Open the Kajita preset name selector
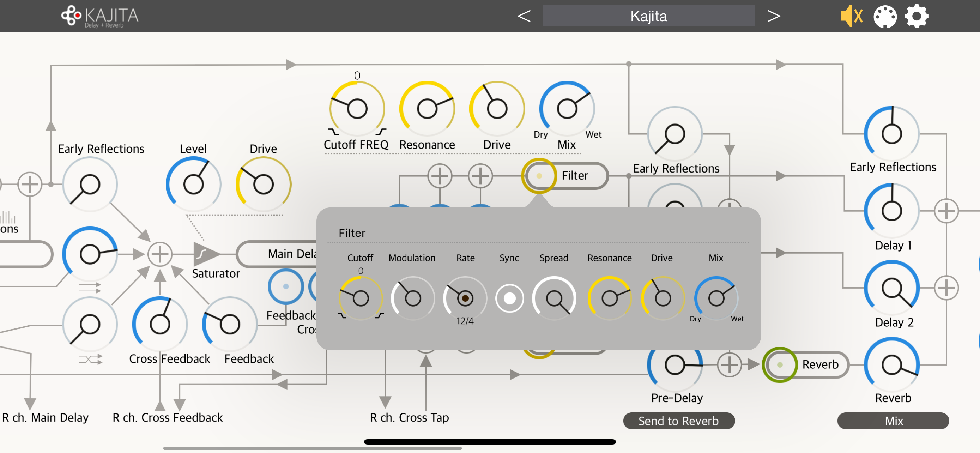This screenshot has width=980, height=453. coord(648,16)
